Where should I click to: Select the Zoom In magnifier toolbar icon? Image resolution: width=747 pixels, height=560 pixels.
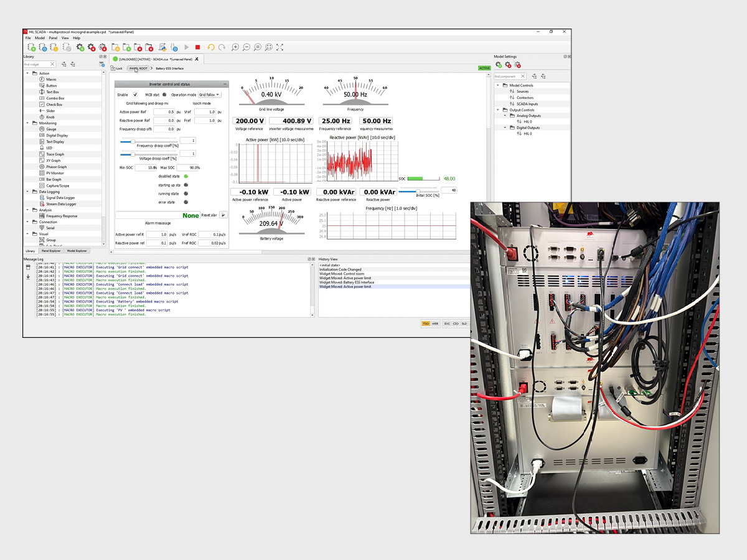(x=235, y=47)
